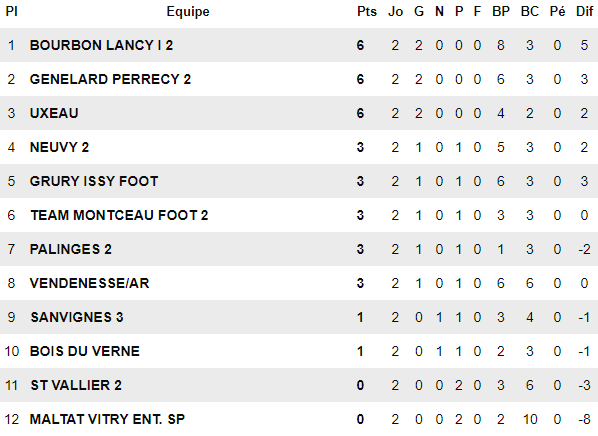Viewport: 598px width, 436px height.
Task: Select the BC column header
Action: coord(530,11)
